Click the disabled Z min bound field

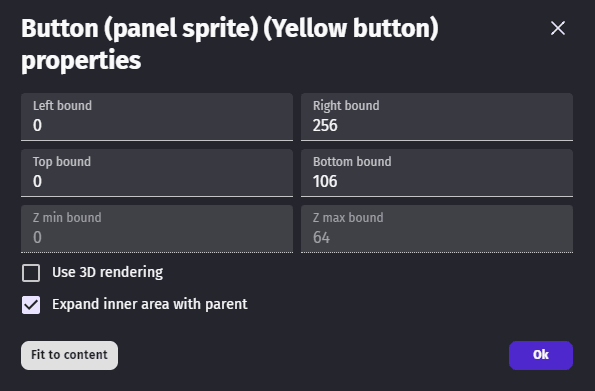tap(157, 229)
